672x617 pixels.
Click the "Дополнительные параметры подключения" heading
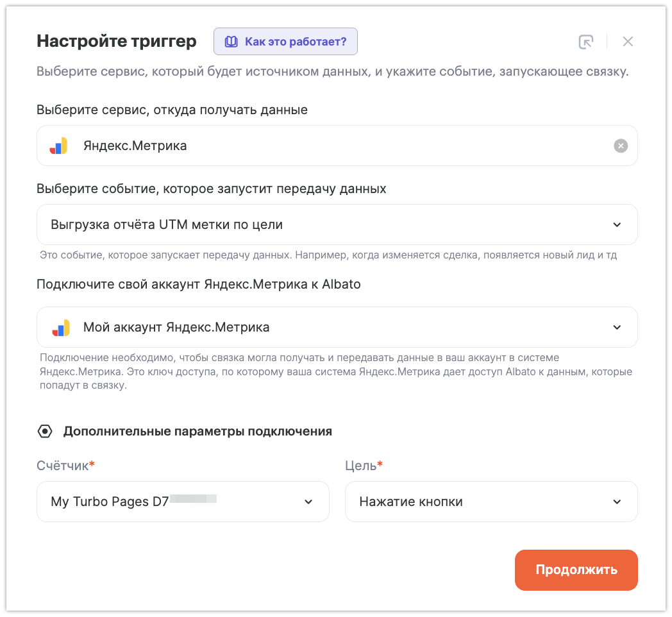197,431
